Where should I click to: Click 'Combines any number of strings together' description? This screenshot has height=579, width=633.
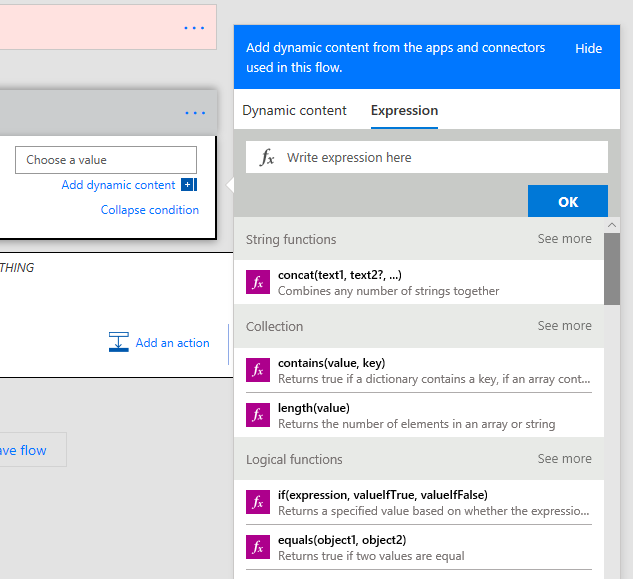388,291
